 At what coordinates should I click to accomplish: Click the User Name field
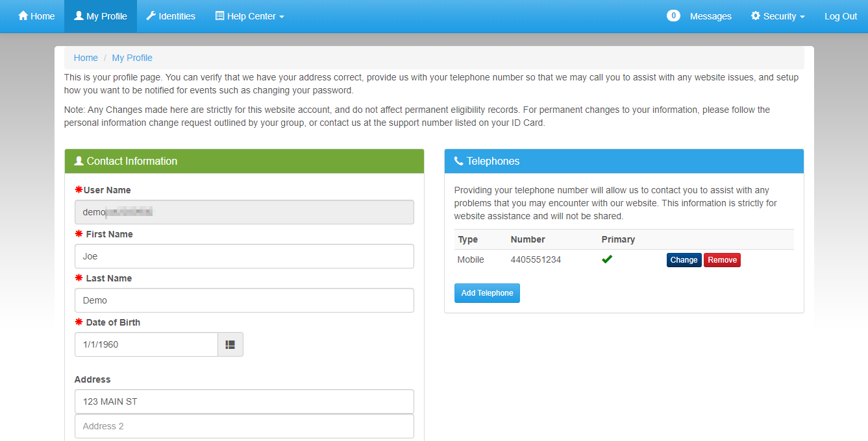tap(244, 212)
